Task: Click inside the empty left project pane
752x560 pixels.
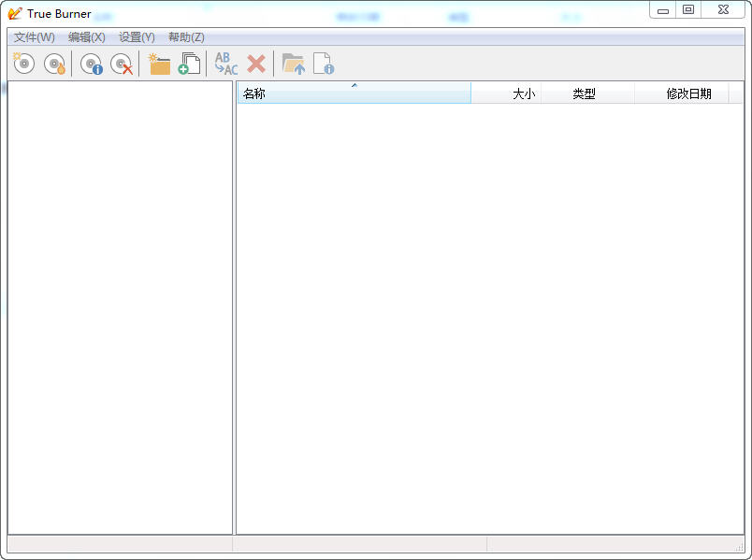Action: tap(120, 309)
